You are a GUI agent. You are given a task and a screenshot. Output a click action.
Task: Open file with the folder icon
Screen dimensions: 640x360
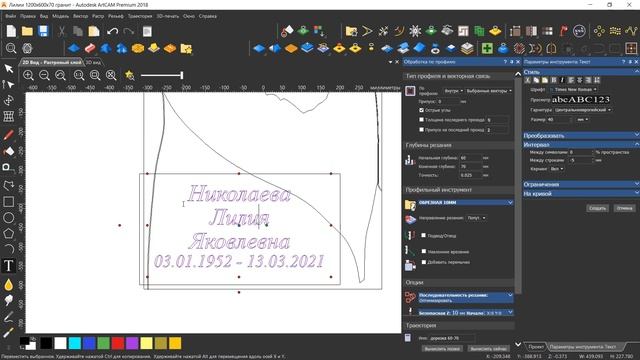[x=27, y=31]
